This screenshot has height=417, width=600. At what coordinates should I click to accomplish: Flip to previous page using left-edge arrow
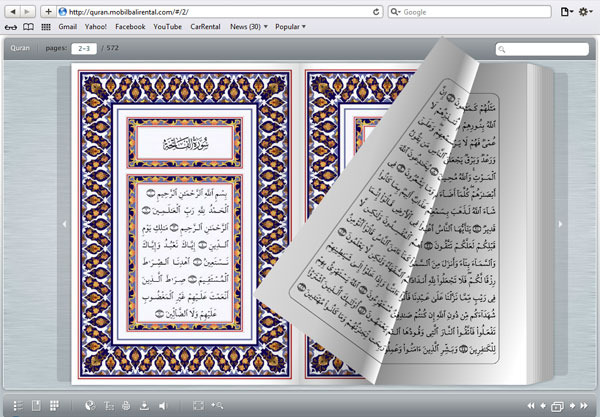tap(64, 224)
